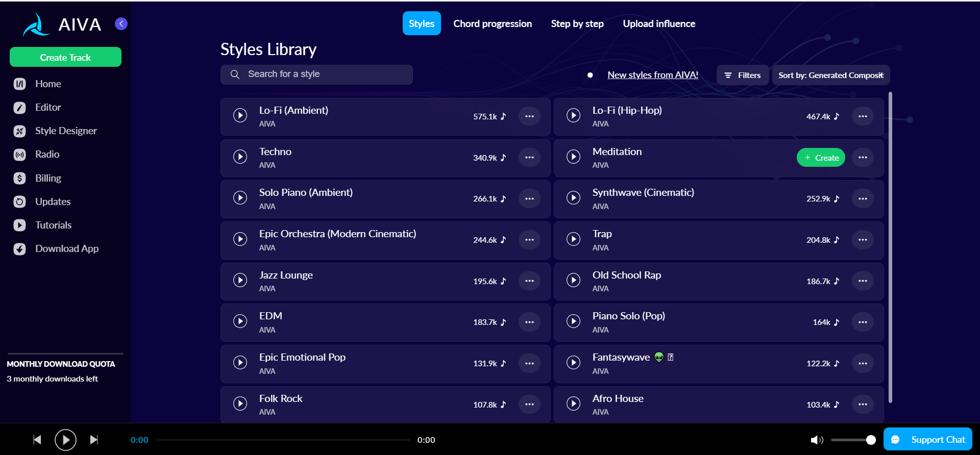The image size is (980, 455).
Task: Toggle play in the bottom player bar
Action: [65, 440]
